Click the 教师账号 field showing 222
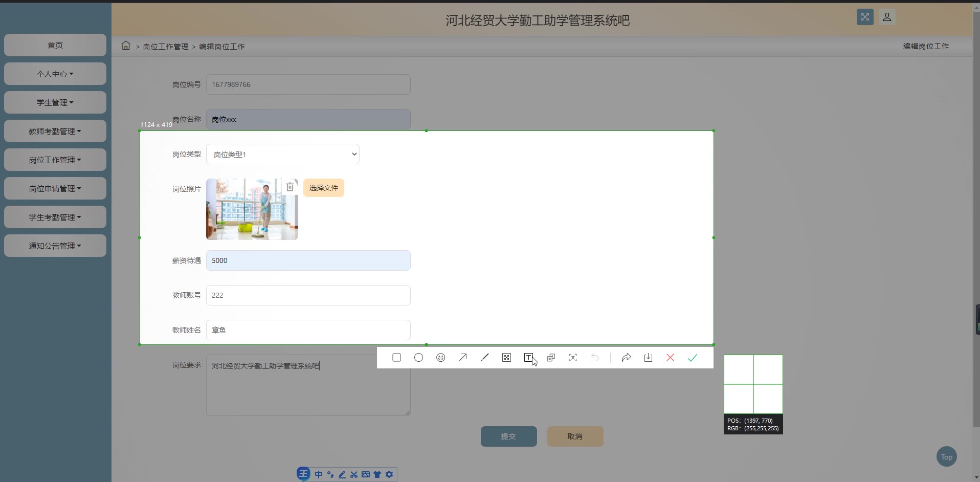The image size is (980, 482). tap(308, 295)
